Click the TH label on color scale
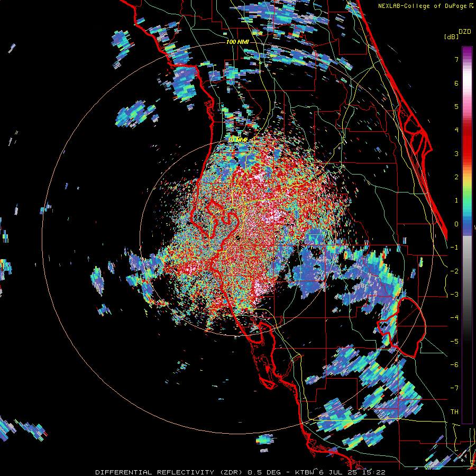The image size is (476, 476). 454,412
